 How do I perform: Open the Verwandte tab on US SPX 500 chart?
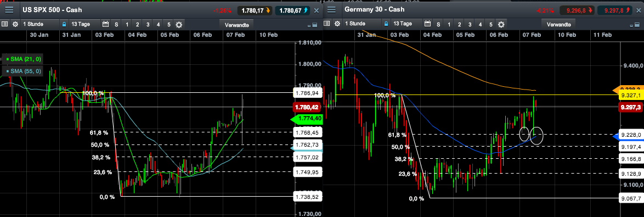(x=237, y=25)
